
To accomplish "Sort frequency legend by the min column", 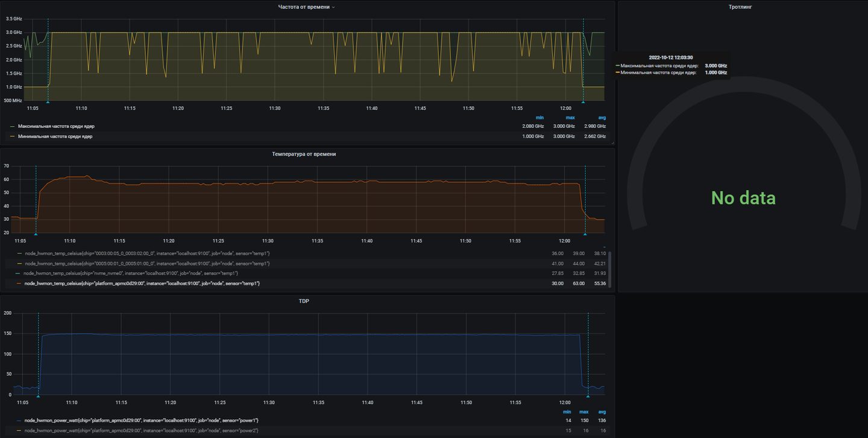I will pos(540,118).
